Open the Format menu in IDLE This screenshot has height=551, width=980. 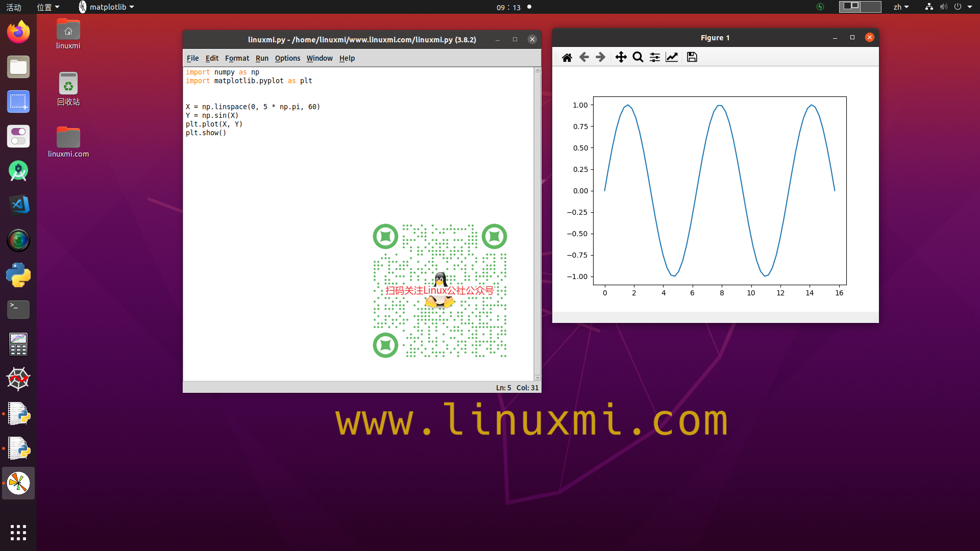coord(237,58)
